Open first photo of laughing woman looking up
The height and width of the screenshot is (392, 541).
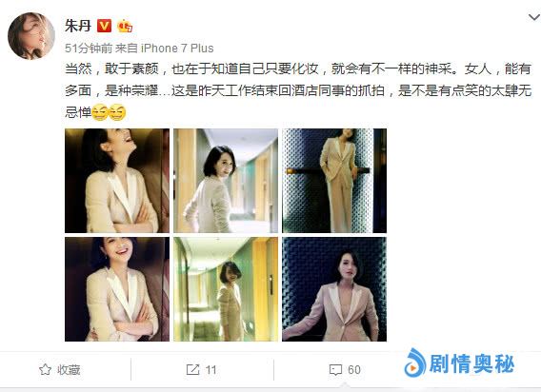point(117,181)
